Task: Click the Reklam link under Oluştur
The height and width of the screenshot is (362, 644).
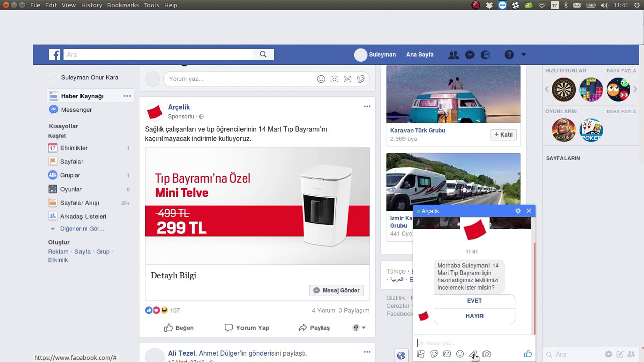Action: point(58,252)
